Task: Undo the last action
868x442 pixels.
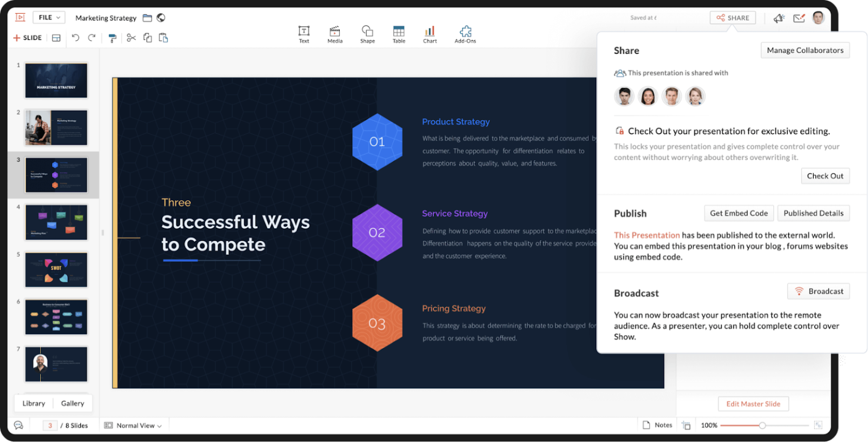Action: (x=76, y=38)
